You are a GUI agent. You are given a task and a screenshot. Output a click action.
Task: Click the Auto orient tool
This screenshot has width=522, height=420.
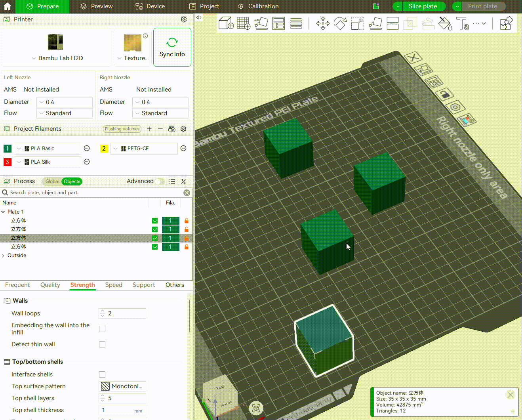261,23
